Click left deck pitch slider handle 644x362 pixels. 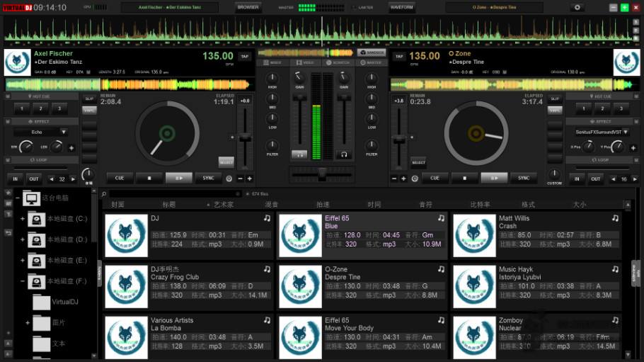pos(245,138)
